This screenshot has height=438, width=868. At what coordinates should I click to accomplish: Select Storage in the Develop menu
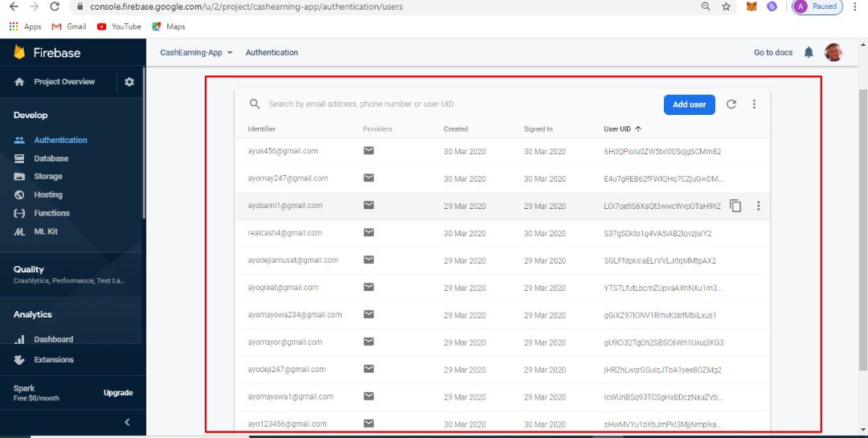47,176
